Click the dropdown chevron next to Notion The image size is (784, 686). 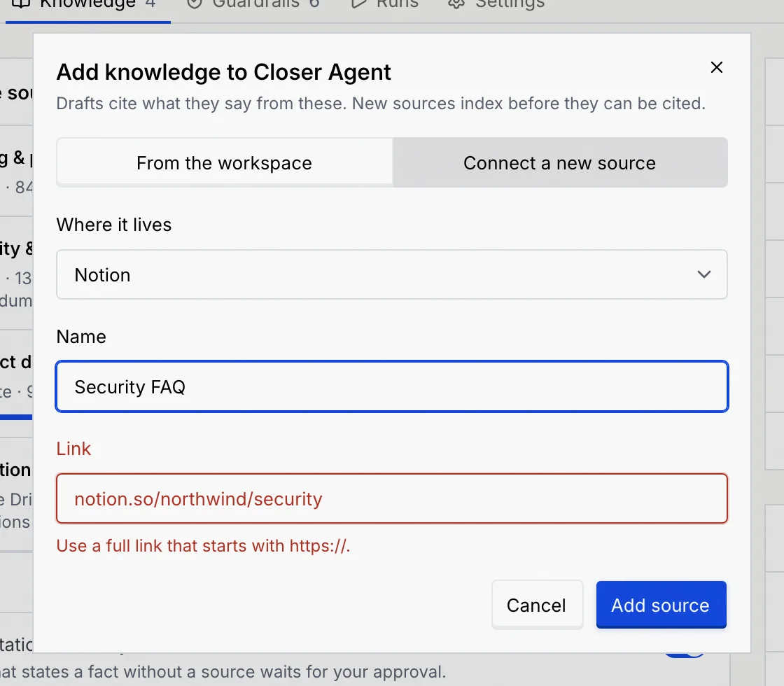pyautogui.click(x=704, y=274)
